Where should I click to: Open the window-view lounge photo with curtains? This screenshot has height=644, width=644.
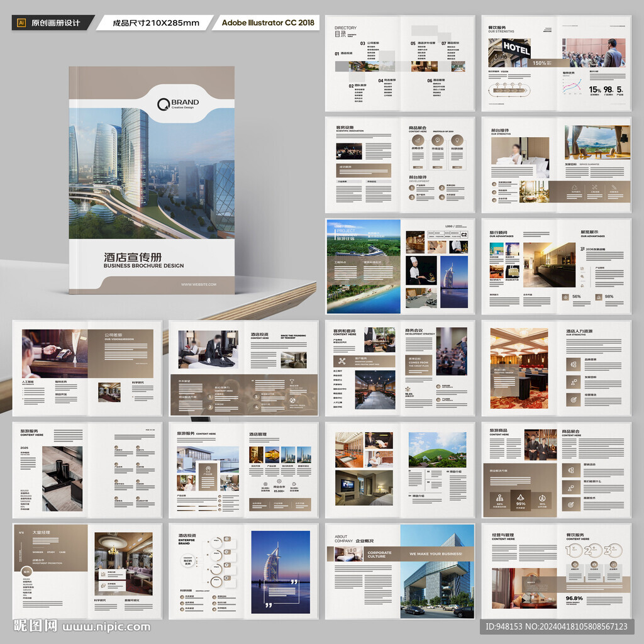(x=597, y=143)
